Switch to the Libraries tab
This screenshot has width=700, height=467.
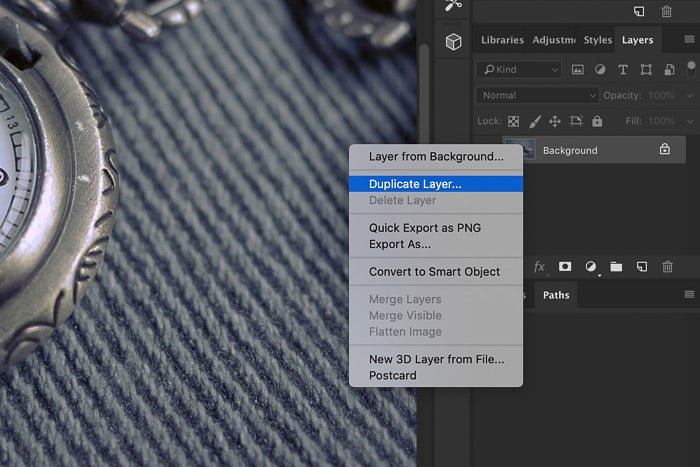pyautogui.click(x=502, y=41)
